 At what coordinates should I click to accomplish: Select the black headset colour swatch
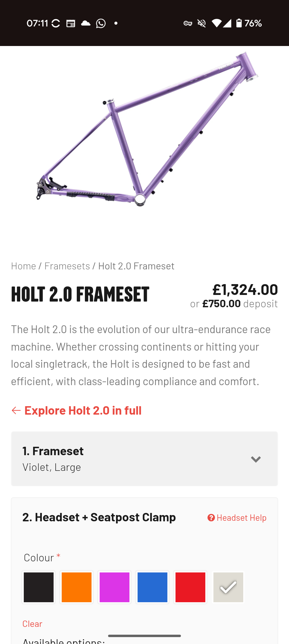pos(39,587)
